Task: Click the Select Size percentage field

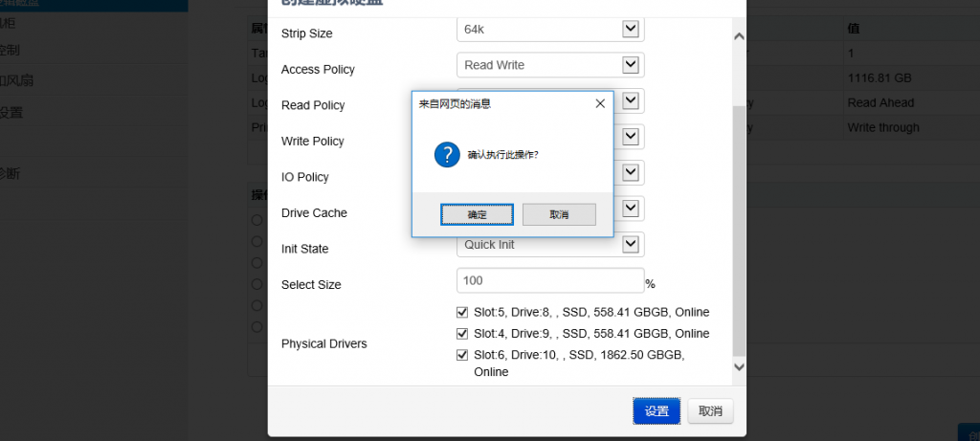Action: (550, 280)
